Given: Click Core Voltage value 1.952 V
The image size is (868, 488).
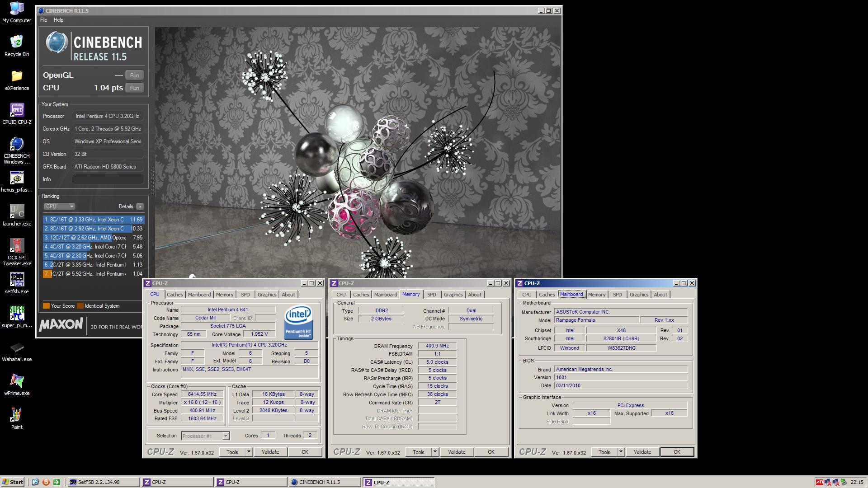Looking at the screenshot, I should point(259,334).
